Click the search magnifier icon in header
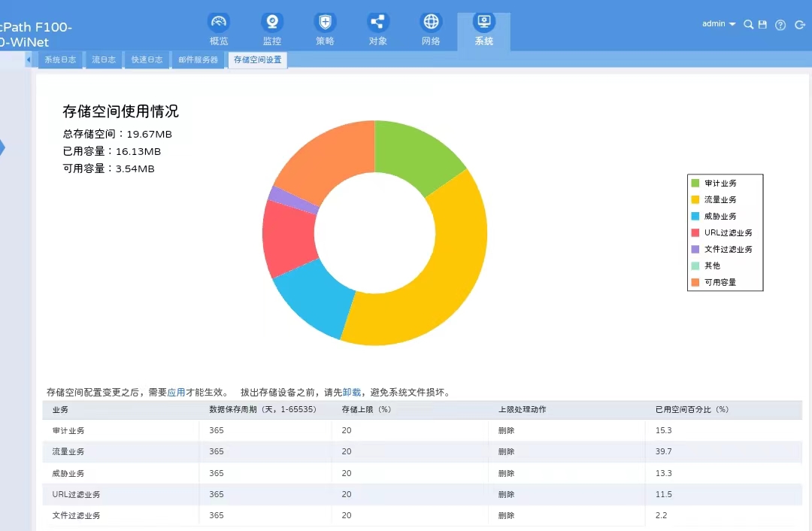The height and width of the screenshot is (531, 812). [748, 25]
